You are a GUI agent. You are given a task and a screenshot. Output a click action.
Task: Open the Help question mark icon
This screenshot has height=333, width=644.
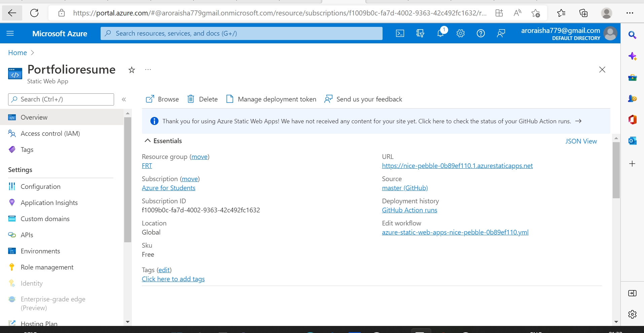point(481,33)
